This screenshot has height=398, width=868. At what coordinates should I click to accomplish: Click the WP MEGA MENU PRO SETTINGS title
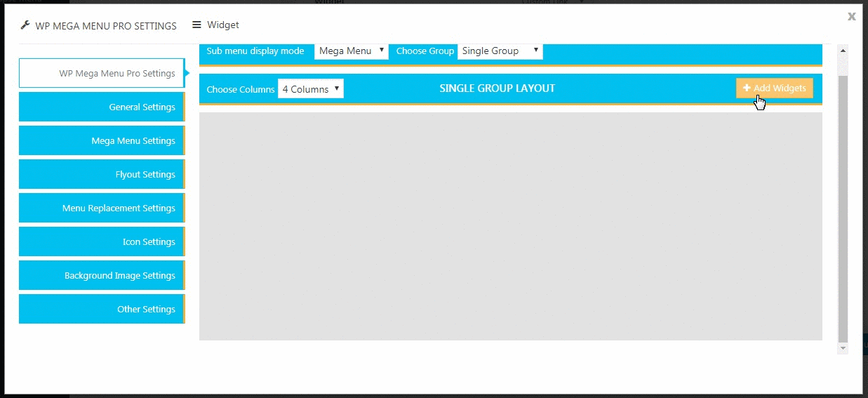coord(106,26)
